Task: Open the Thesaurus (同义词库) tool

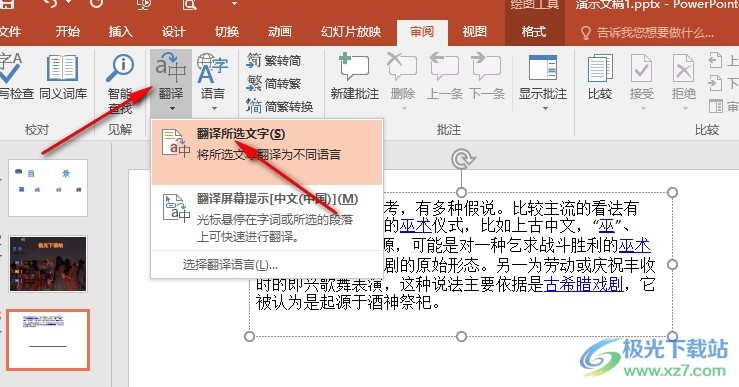Action: pos(63,78)
